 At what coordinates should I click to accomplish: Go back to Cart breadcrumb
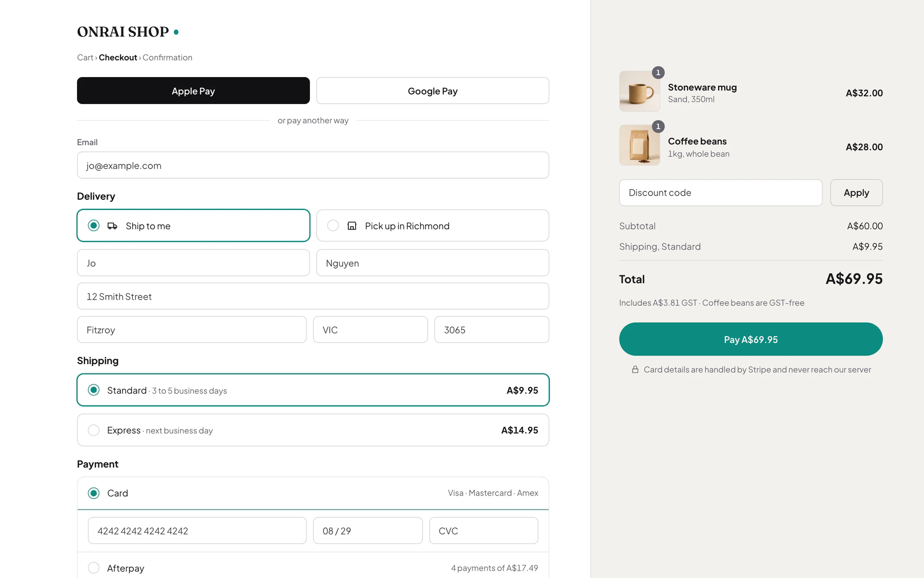pyautogui.click(x=85, y=57)
